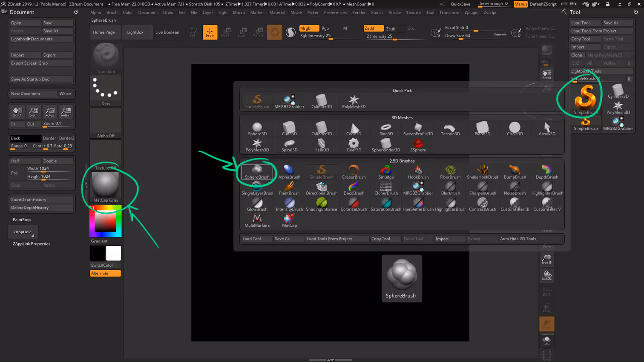This screenshot has height=362, width=644.
Task: Select the GlowBrush tool
Action: pos(257,205)
